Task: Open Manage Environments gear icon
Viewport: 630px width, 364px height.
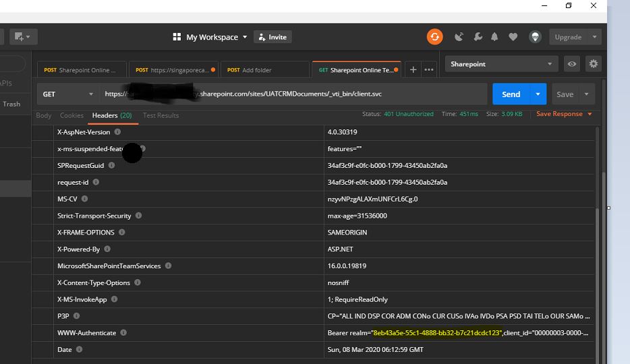Action: coord(593,64)
